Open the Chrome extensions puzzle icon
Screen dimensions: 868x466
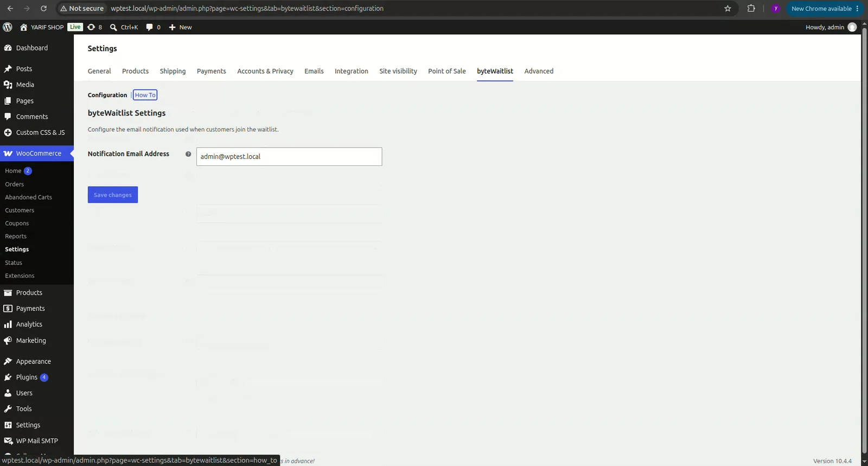point(751,9)
